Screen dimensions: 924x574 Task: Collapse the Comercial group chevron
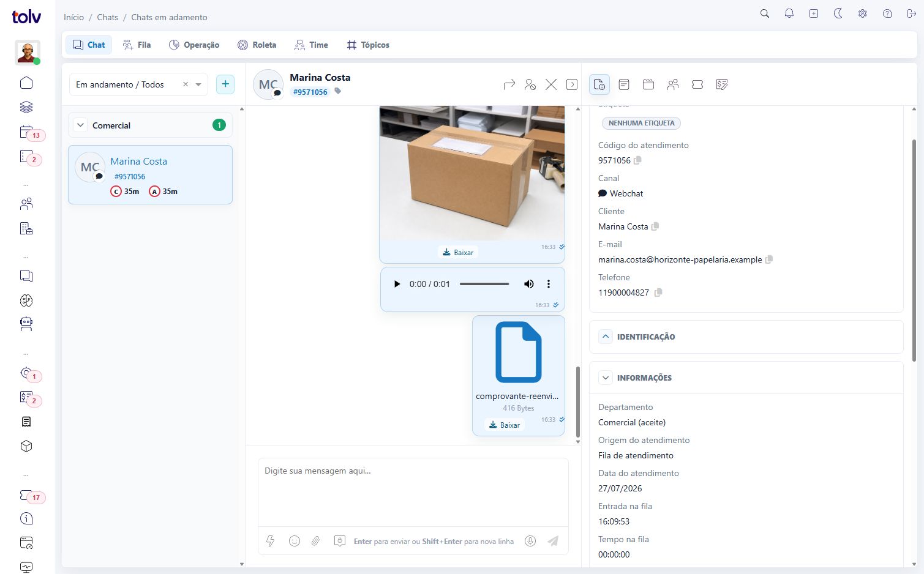click(80, 125)
